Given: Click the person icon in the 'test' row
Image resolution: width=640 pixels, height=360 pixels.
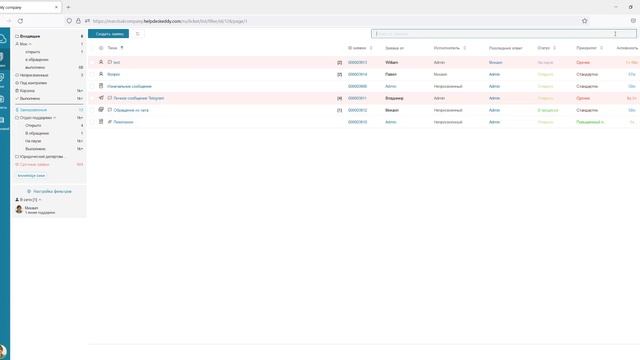Looking at the screenshot, I should point(101,62).
